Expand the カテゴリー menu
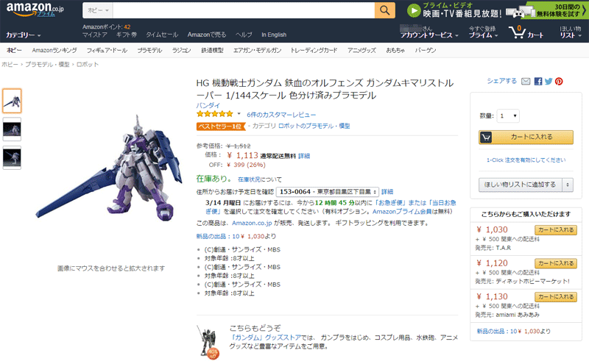The height and width of the screenshot is (364, 589). click(x=24, y=35)
